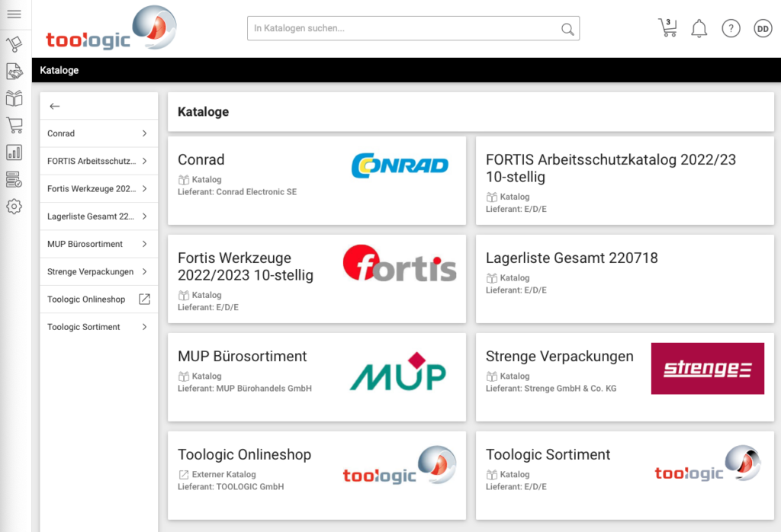Expand Strenge Verpackungen chevron in side list
The width and height of the screenshot is (781, 532).
(144, 271)
